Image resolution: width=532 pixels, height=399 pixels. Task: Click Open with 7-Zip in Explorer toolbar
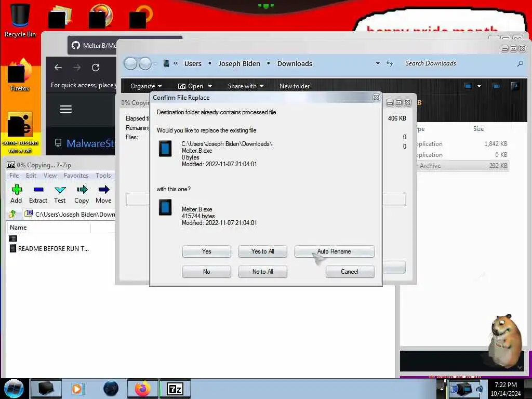click(x=191, y=86)
